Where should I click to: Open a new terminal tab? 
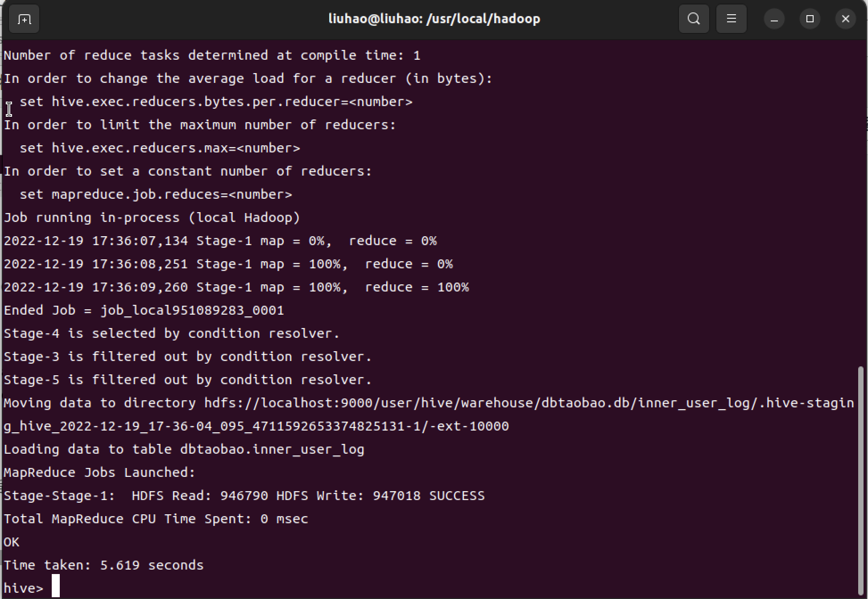24,19
